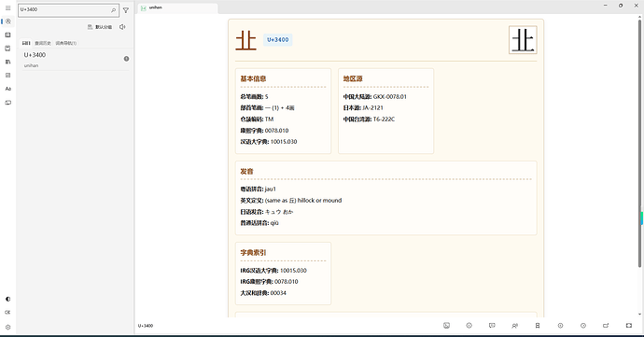
Task: Open the Aa font sidebar panel
Action: pyautogui.click(x=7, y=89)
